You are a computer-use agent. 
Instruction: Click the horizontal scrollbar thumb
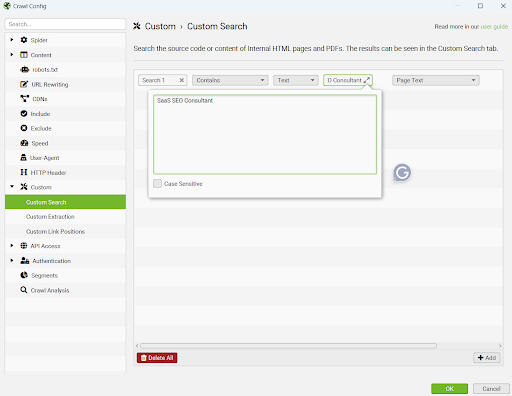(288, 346)
